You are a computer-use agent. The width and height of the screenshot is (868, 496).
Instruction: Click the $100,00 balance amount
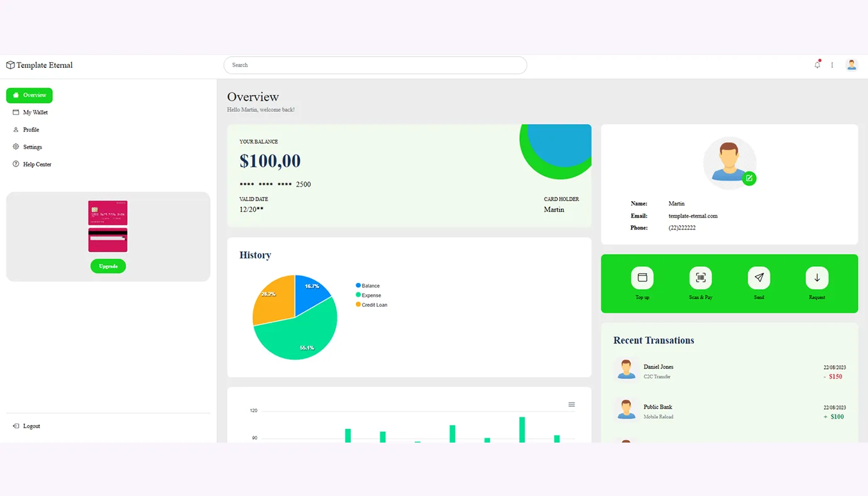click(270, 161)
